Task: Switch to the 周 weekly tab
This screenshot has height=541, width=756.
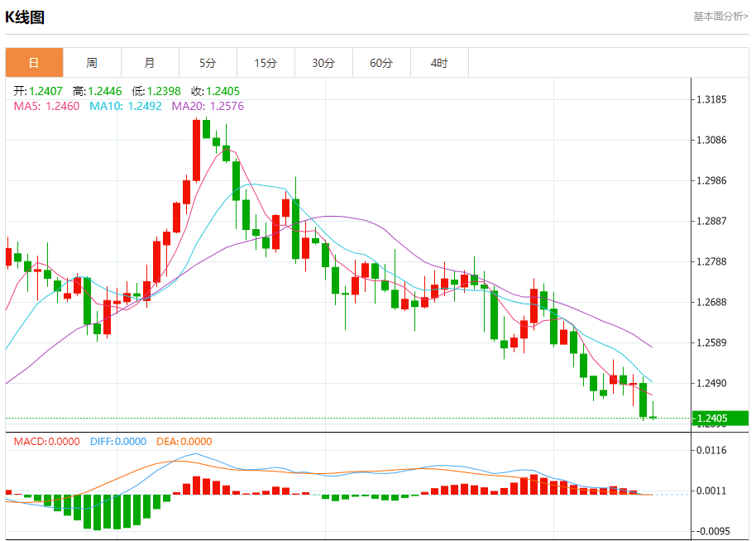Action: pyautogui.click(x=92, y=63)
